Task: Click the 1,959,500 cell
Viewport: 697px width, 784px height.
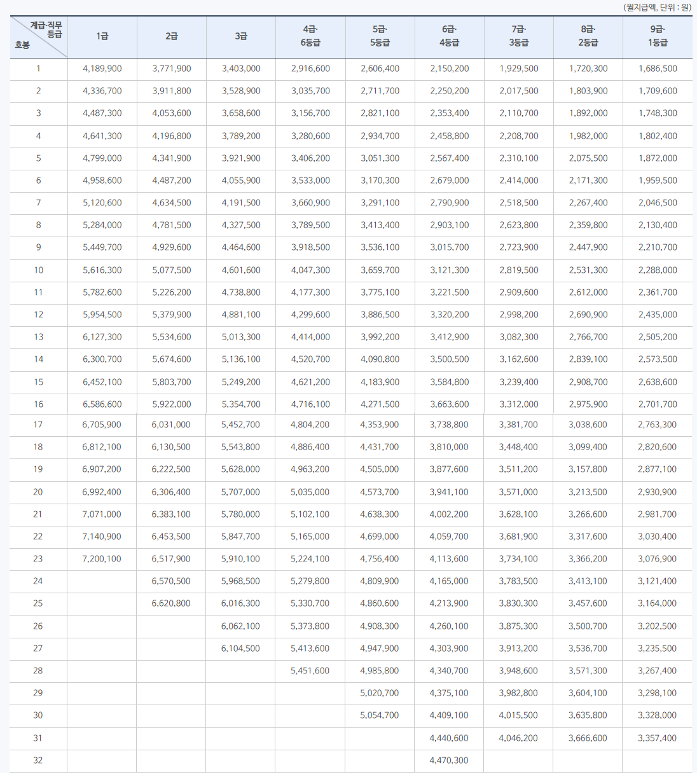Action: [658, 181]
